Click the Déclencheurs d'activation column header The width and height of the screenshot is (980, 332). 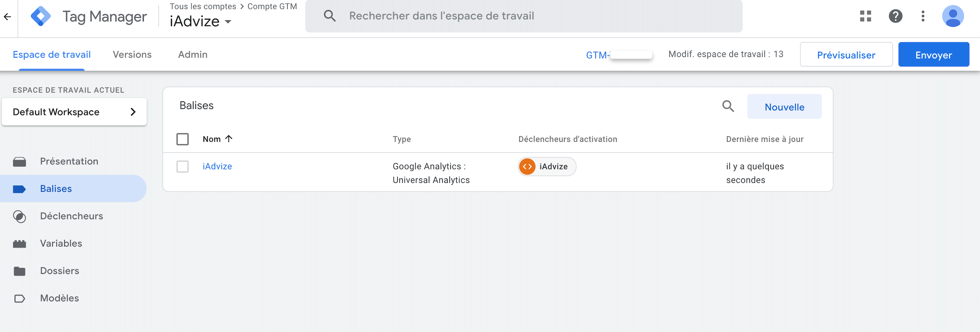[x=568, y=139]
